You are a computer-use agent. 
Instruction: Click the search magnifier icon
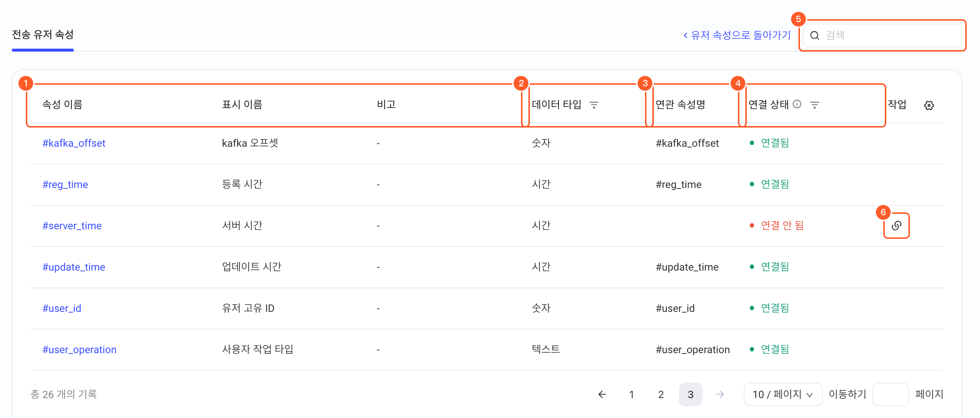point(814,35)
